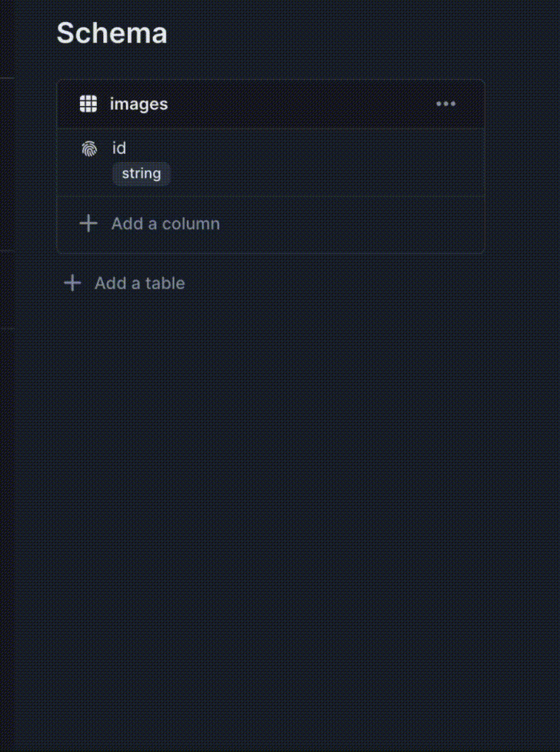The image size is (560, 752).
Task: Click the Schema page heading
Action: coord(112,33)
